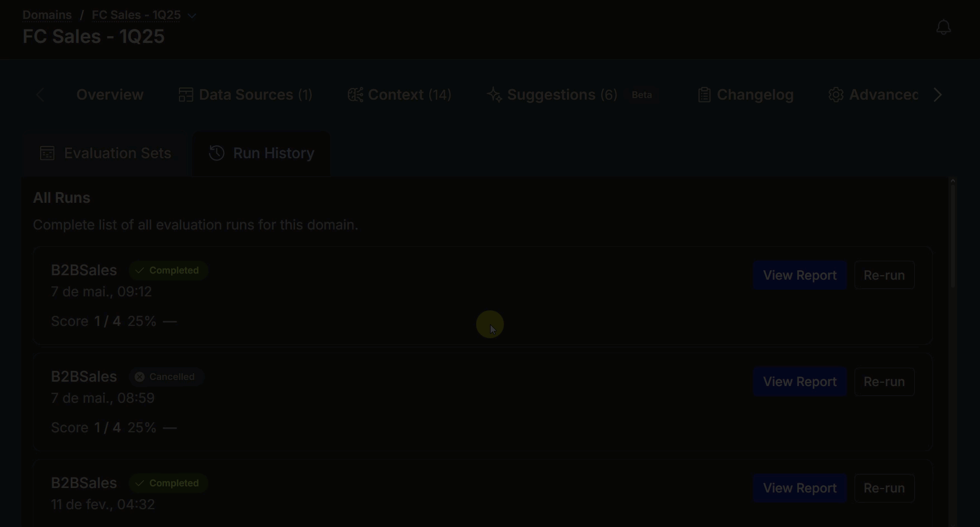
Task: Click the date '11 de fev., 04:32'
Action: (103, 505)
